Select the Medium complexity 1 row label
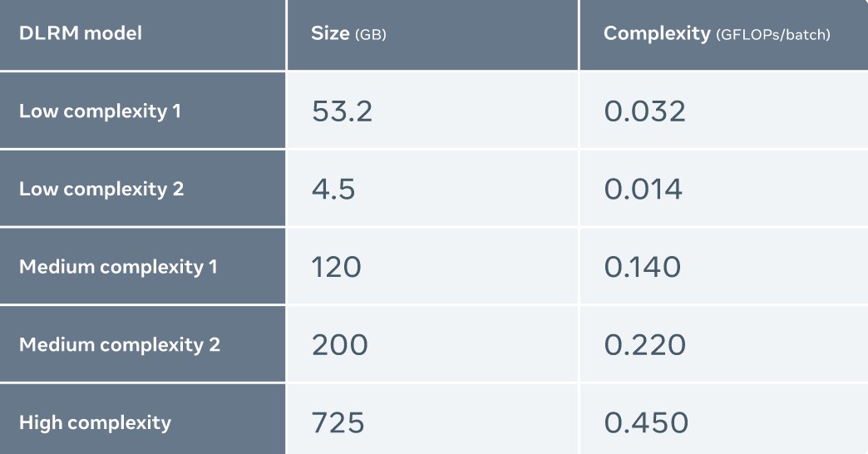 tap(118, 267)
